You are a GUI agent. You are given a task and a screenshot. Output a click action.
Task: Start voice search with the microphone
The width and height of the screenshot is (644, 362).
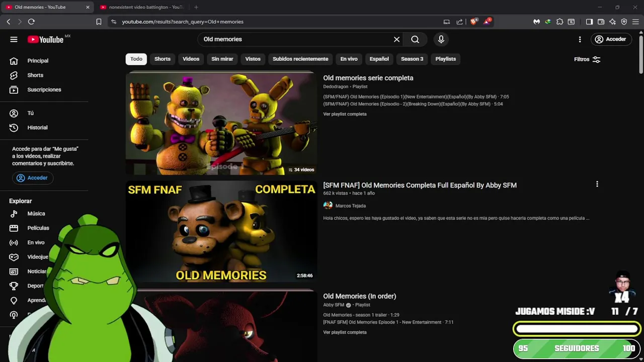tap(441, 39)
